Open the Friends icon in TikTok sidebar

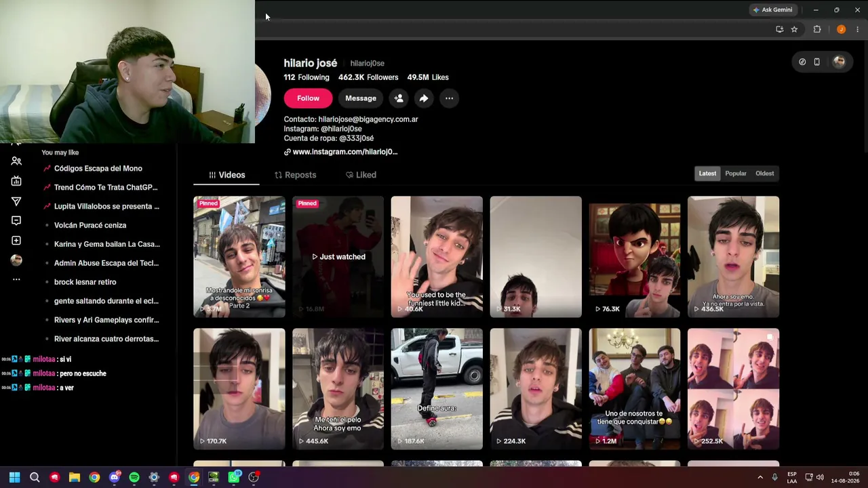(16, 161)
